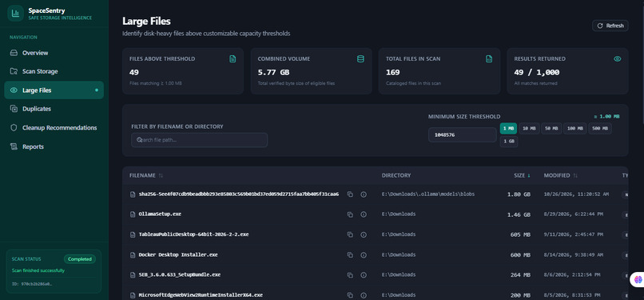Show info for Docker Desktop Installer.exe
Image resolution: width=644 pixels, height=300 pixels.
pyautogui.click(x=364, y=254)
